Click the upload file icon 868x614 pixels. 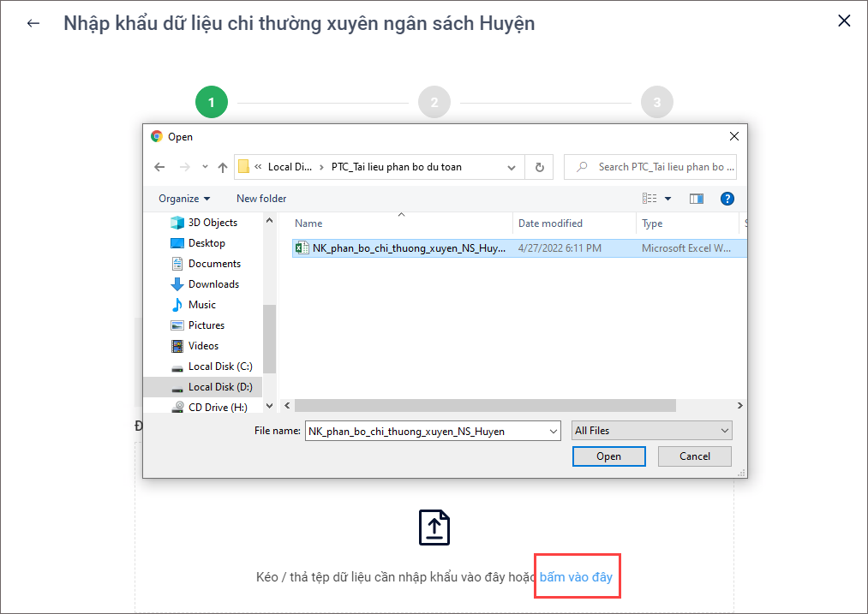click(434, 528)
